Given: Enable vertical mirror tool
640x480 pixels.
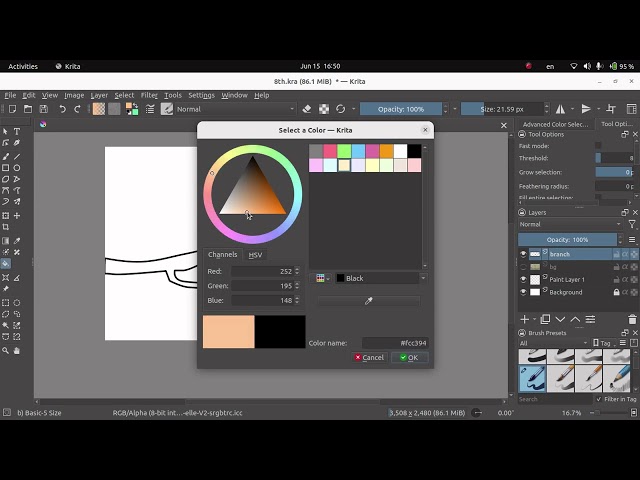Looking at the screenshot, I should (586, 109).
